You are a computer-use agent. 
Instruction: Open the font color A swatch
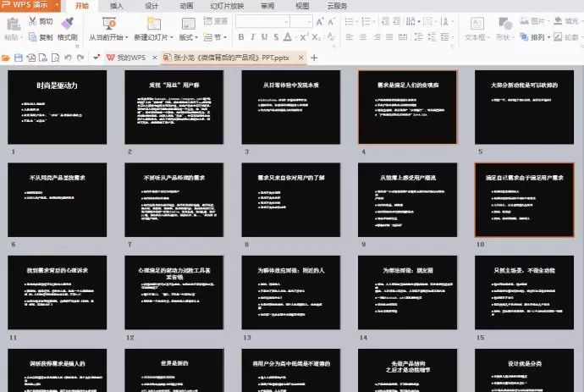point(288,37)
